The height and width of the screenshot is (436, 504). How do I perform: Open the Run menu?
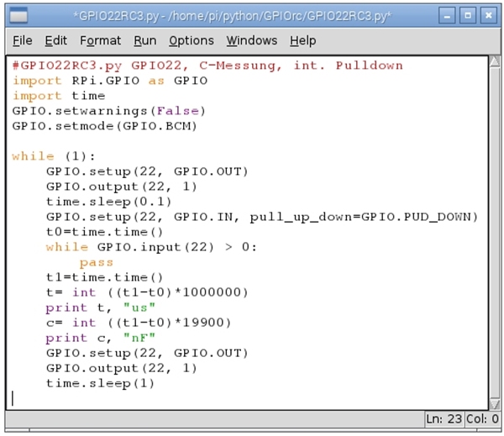coord(144,40)
